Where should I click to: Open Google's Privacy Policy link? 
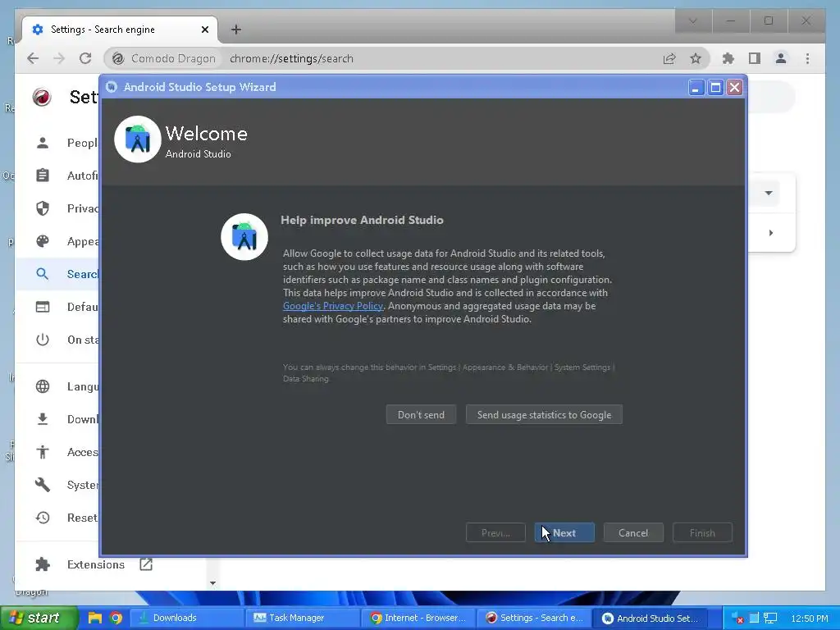[x=333, y=306]
